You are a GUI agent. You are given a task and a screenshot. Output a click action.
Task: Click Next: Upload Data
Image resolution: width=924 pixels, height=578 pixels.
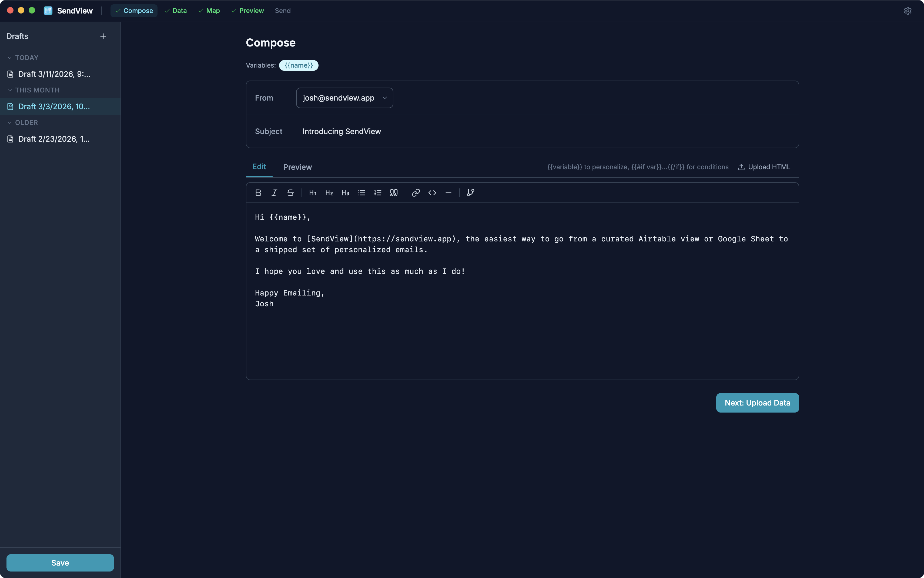757,403
